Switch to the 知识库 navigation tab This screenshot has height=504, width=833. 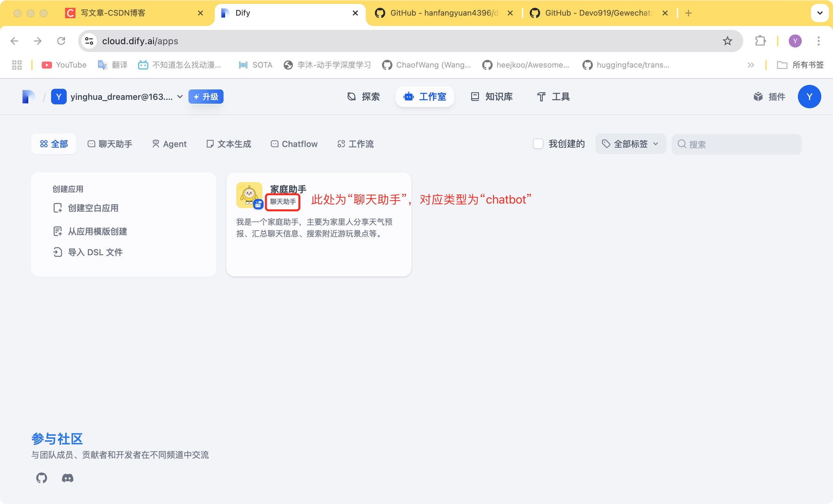pyautogui.click(x=492, y=97)
